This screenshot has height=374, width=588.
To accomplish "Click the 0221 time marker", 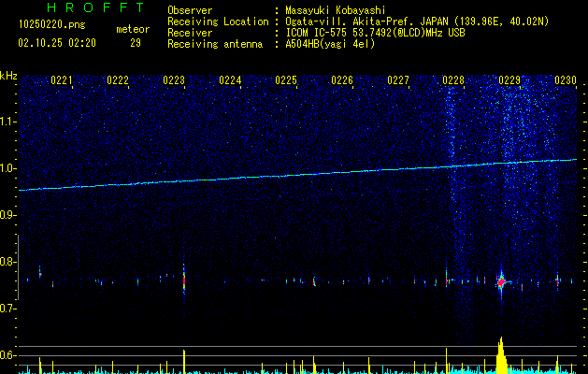I will (62, 80).
